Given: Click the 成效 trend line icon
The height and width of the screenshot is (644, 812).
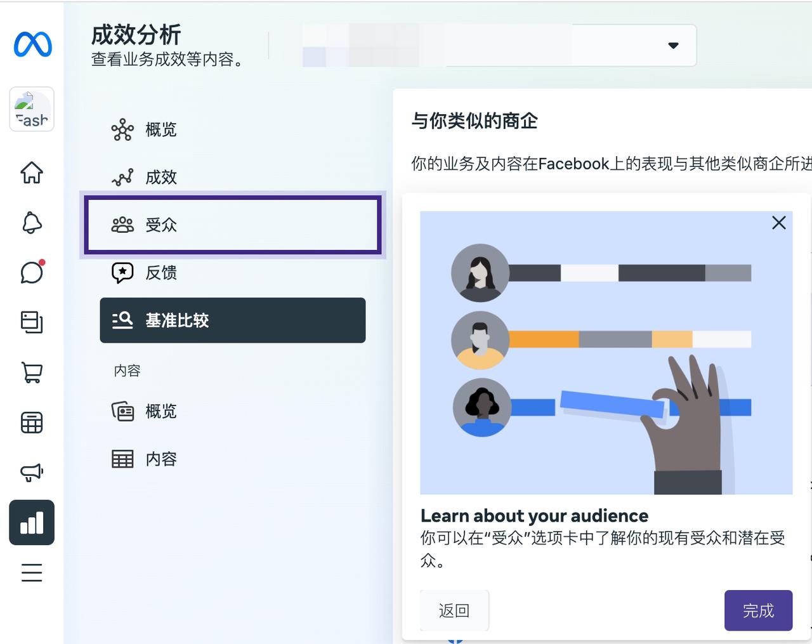Looking at the screenshot, I should point(122,177).
